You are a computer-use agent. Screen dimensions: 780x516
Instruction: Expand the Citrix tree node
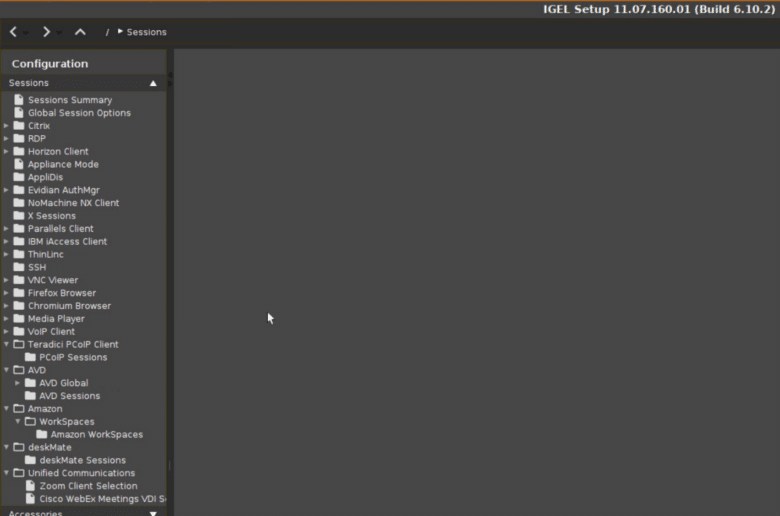[6, 125]
